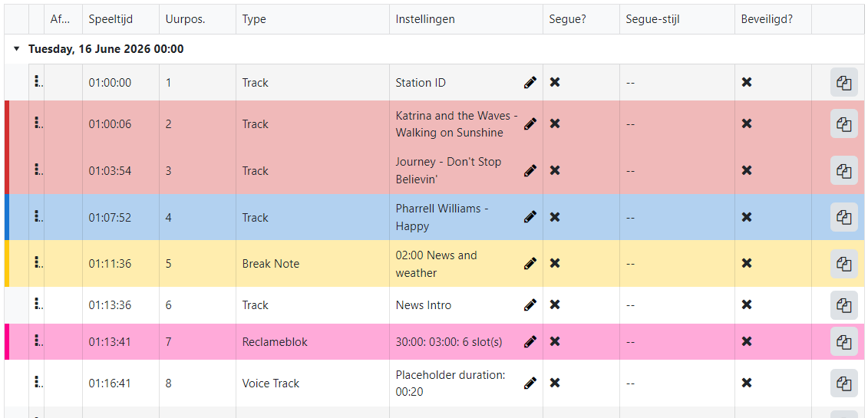Click drag handle of Break Note row
The width and height of the screenshot is (868, 418).
[37, 263]
